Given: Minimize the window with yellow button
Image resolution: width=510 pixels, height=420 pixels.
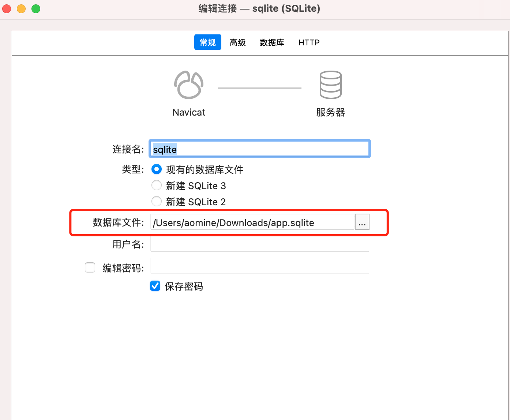Looking at the screenshot, I should (21, 8).
